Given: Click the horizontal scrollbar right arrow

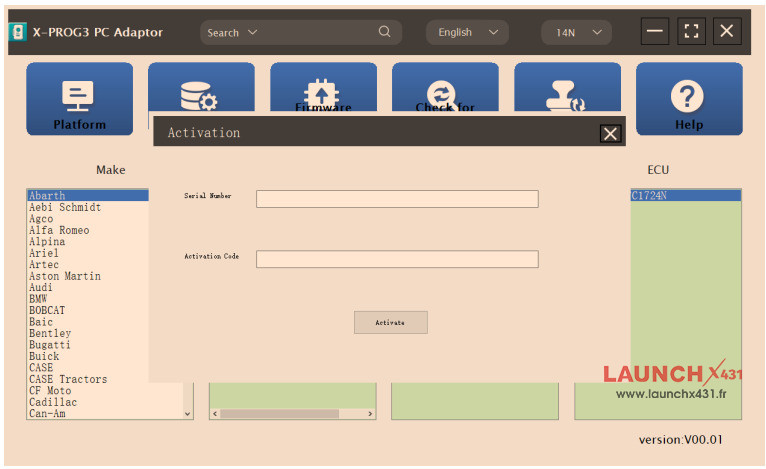Looking at the screenshot, I should (370, 414).
